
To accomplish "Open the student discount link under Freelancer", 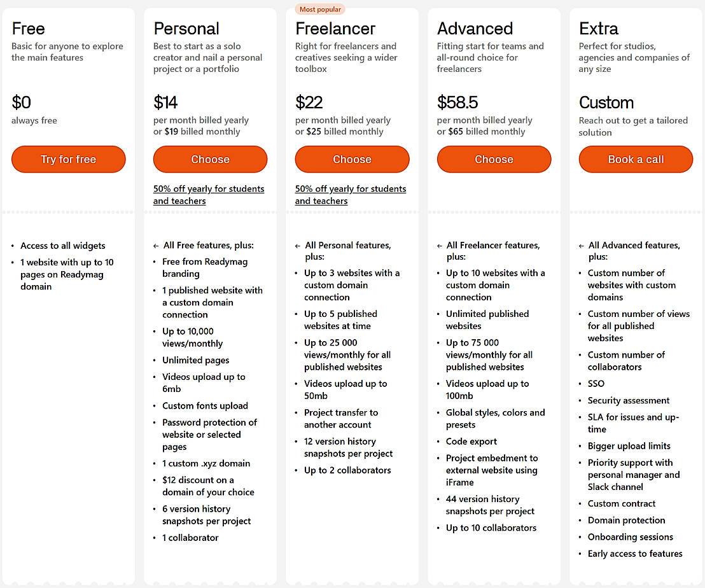I will (351, 195).
